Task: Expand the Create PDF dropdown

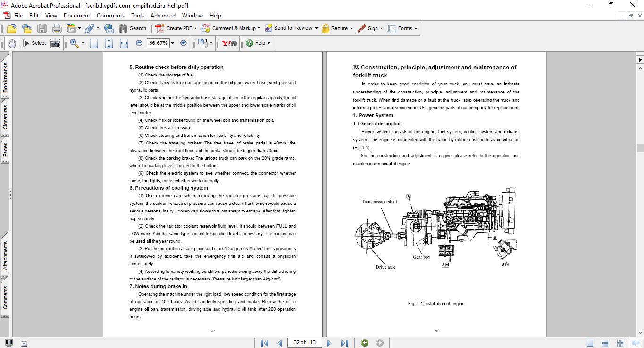Action: pos(195,28)
